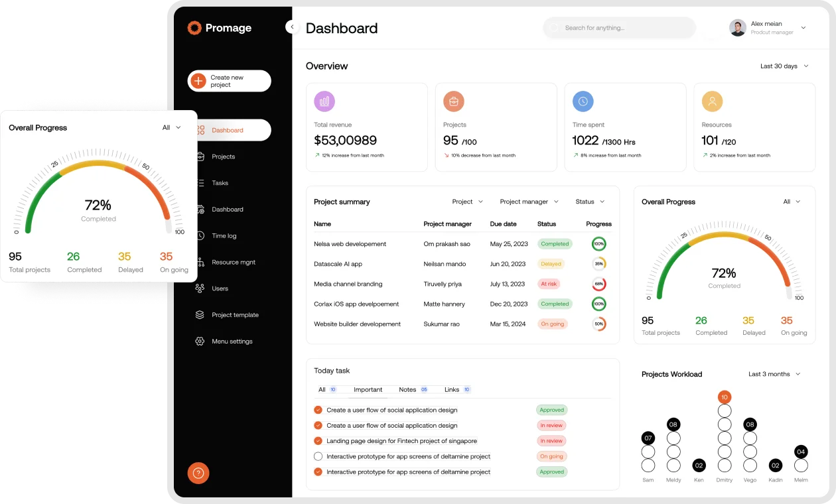Screen dimensions: 836x504
Task: Check the Interactive prototype on going task
Action: 318,456
